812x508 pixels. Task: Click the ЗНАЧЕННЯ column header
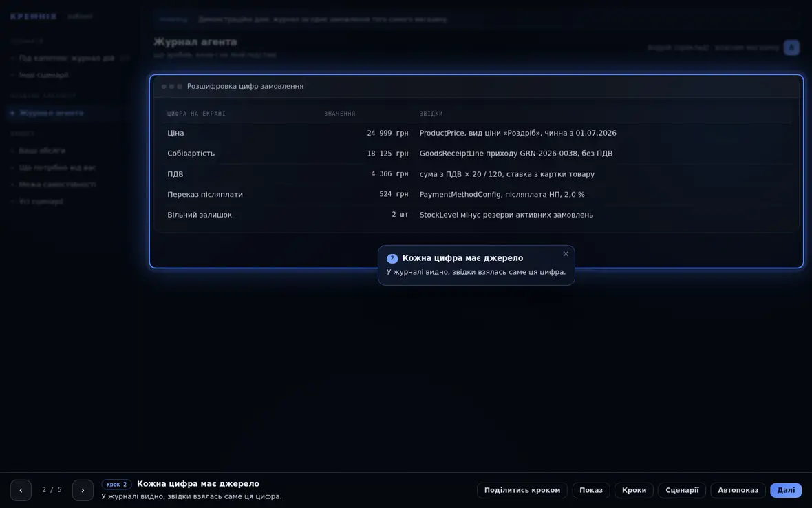[340, 114]
